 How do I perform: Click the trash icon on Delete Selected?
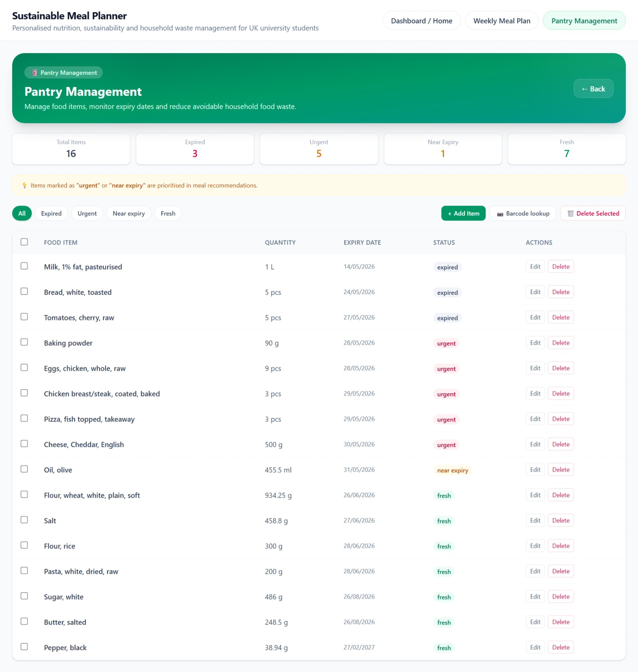point(570,213)
